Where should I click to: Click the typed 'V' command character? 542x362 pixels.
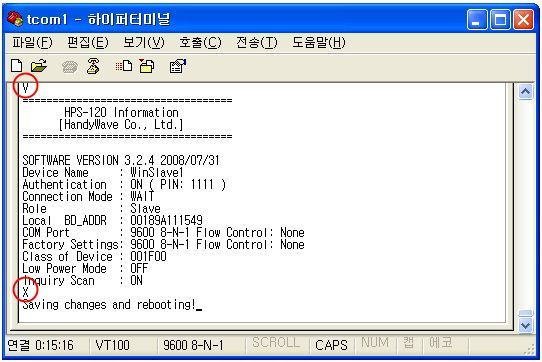pyautogui.click(x=25, y=88)
